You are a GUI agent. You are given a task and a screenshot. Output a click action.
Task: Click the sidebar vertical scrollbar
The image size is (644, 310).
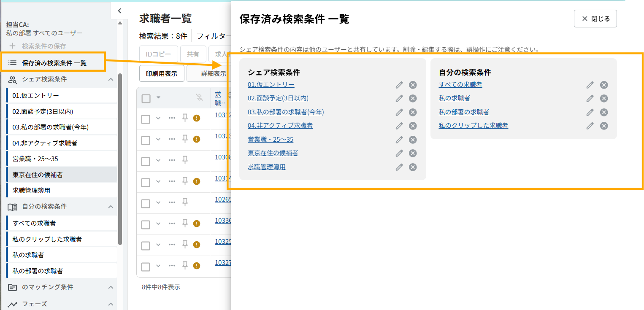[x=120, y=160]
